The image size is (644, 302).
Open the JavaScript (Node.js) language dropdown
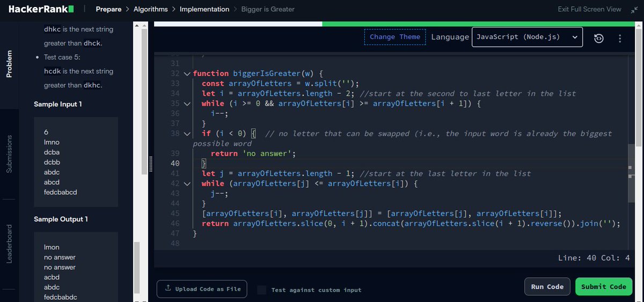[527, 37]
